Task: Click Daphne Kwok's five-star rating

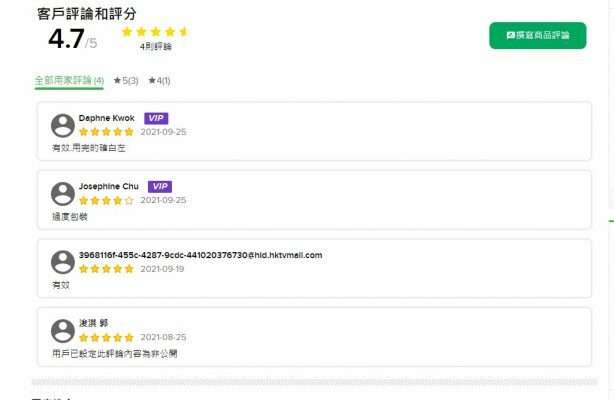Action: 106,131
